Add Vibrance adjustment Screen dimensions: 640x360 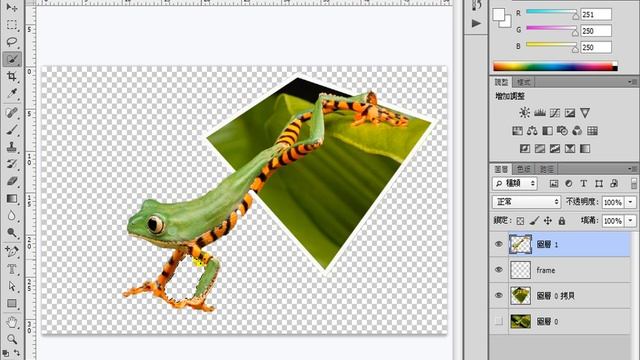click(x=585, y=113)
